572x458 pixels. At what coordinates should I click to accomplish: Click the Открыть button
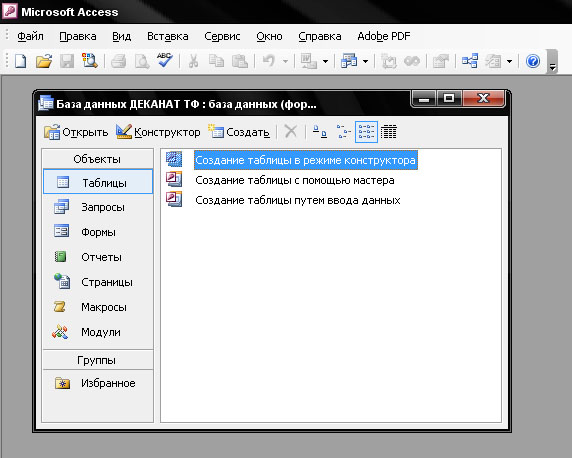click(x=76, y=132)
